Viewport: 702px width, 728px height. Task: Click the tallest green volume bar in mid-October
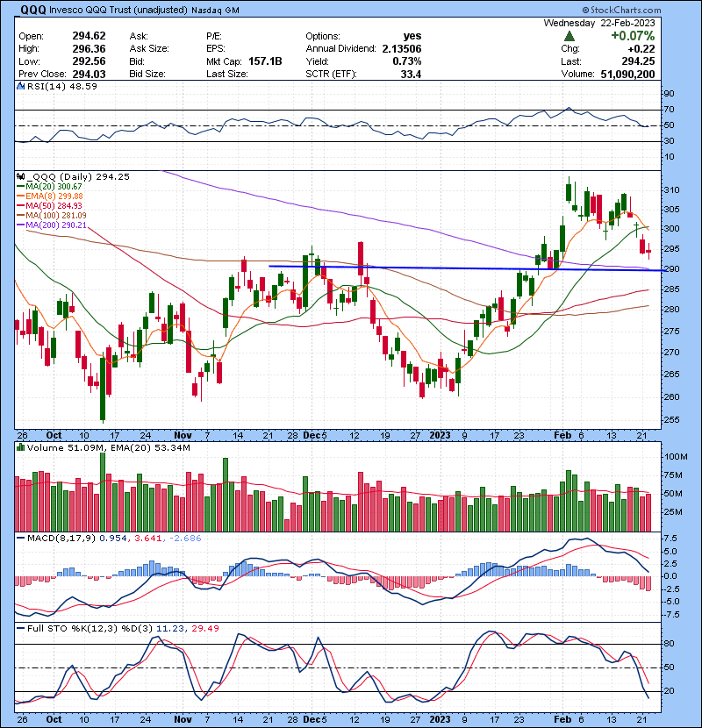pos(103,492)
